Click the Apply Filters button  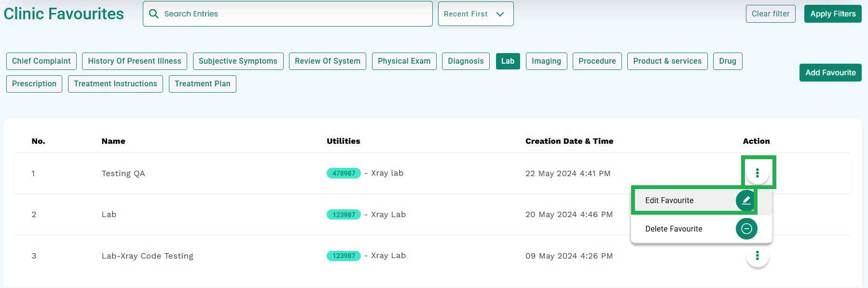(x=833, y=14)
